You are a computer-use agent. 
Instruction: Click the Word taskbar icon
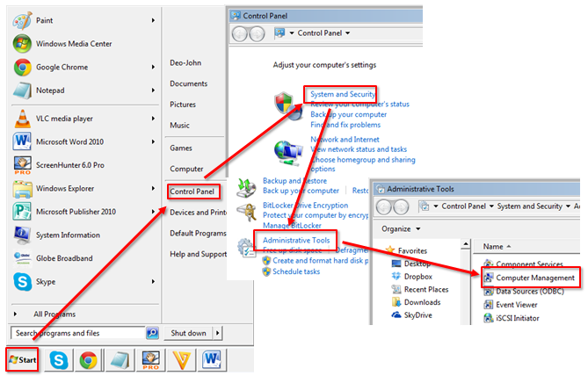[212, 360]
